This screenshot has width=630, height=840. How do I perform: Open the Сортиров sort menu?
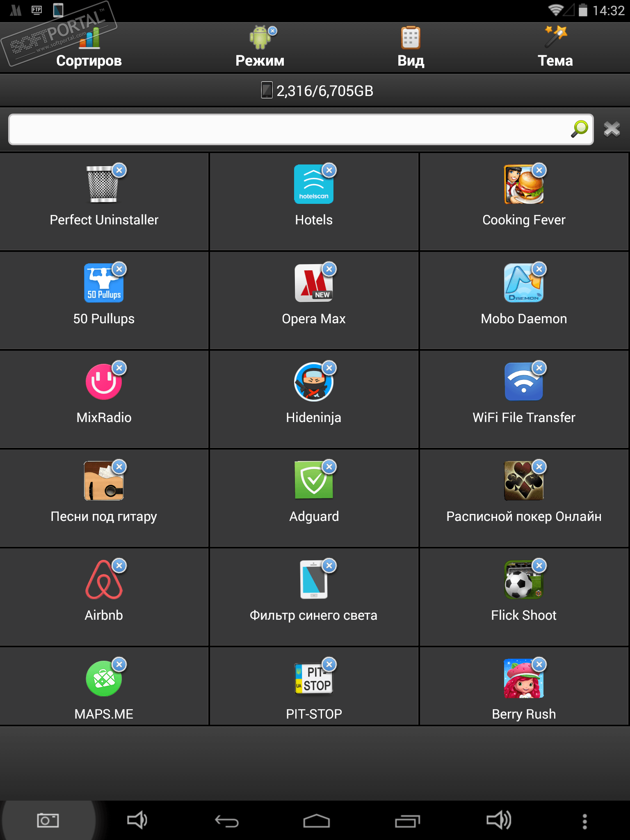pos(89,48)
